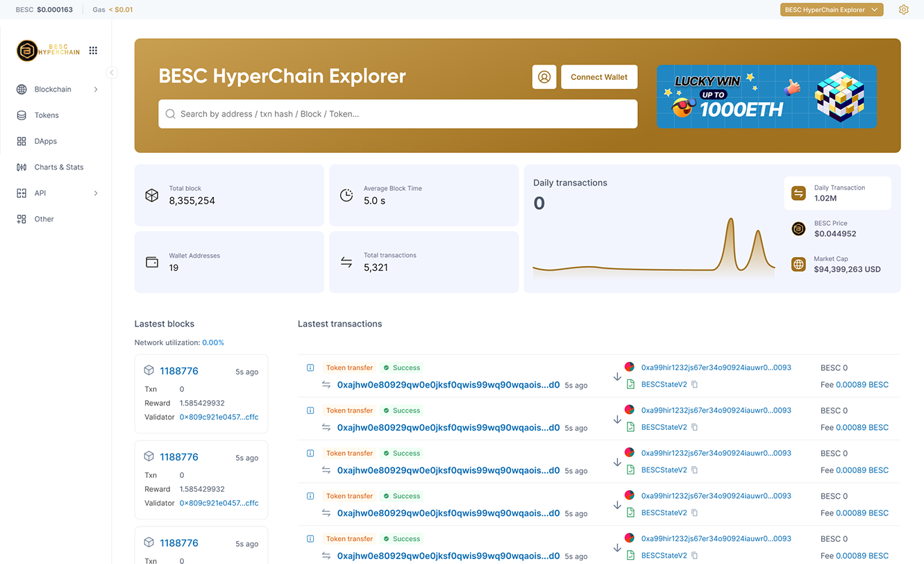Expand the API submenu in sidebar
Image resolution: width=924 pixels, height=564 pixels.
[x=96, y=193]
